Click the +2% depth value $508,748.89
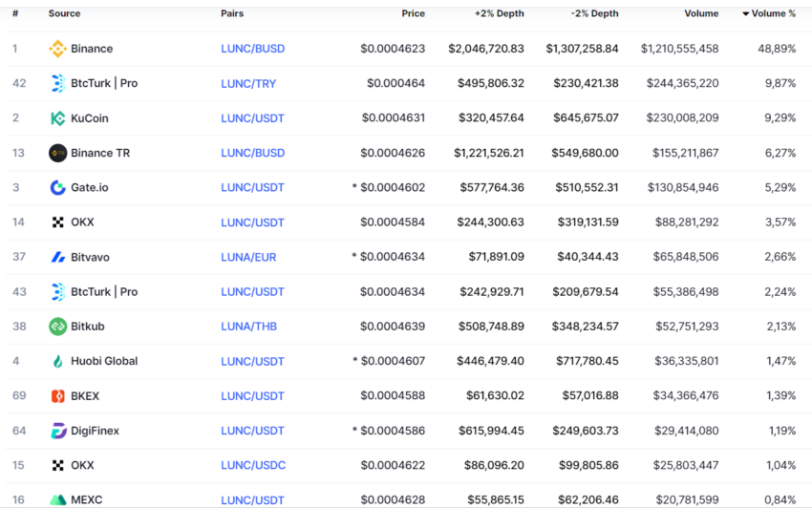The width and height of the screenshot is (812, 508). [x=491, y=327]
